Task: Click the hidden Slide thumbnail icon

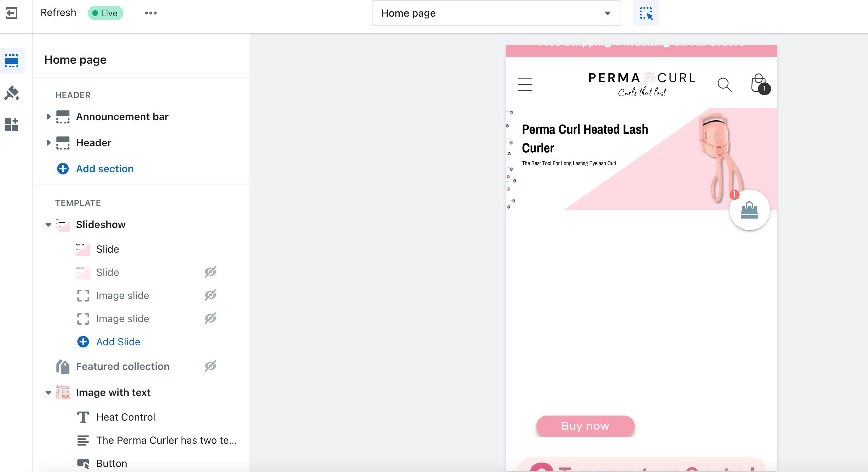Action: click(x=83, y=273)
